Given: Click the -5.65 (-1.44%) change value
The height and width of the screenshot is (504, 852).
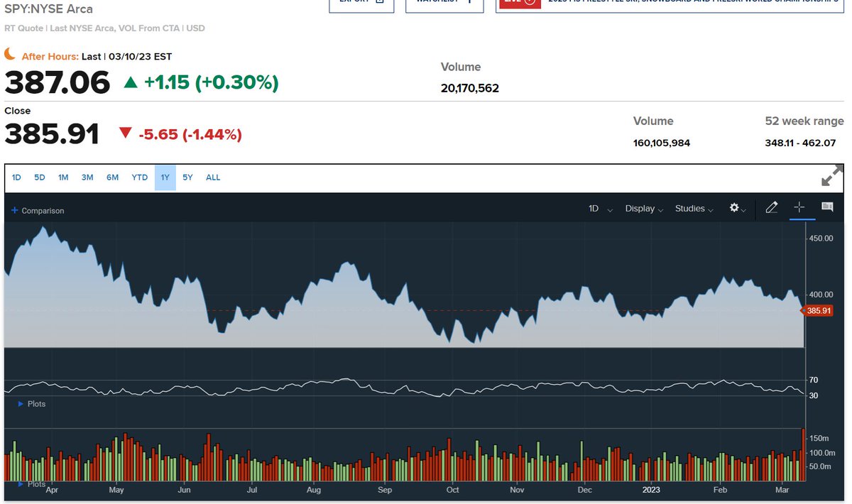Looking at the screenshot, I should pyautogui.click(x=190, y=134).
